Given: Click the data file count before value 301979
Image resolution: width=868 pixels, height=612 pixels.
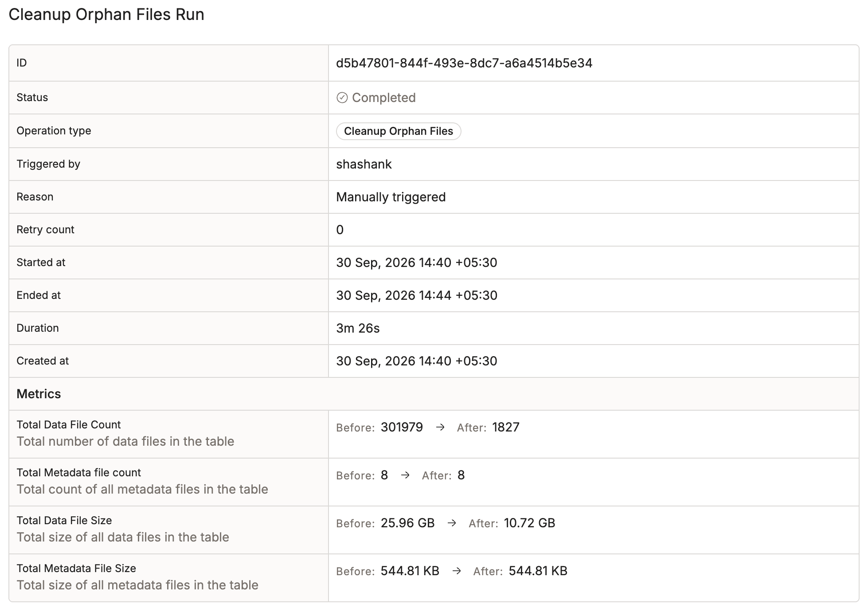Looking at the screenshot, I should pyautogui.click(x=402, y=427).
